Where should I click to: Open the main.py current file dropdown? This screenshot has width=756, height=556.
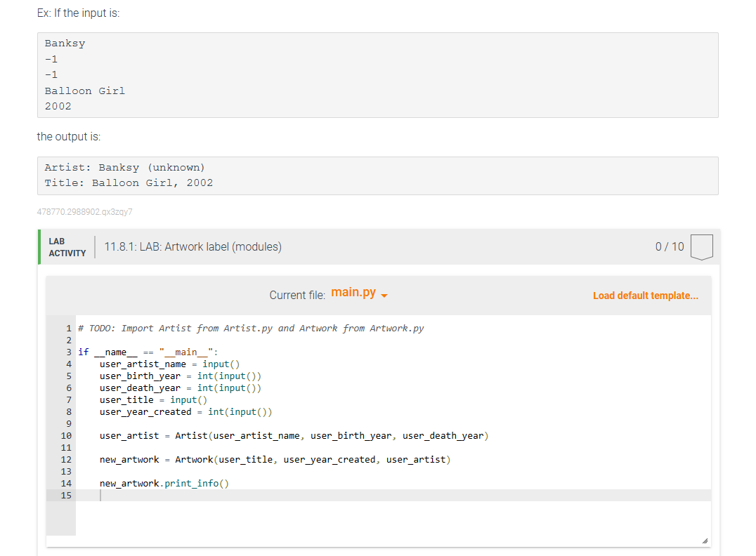click(358, 293)
